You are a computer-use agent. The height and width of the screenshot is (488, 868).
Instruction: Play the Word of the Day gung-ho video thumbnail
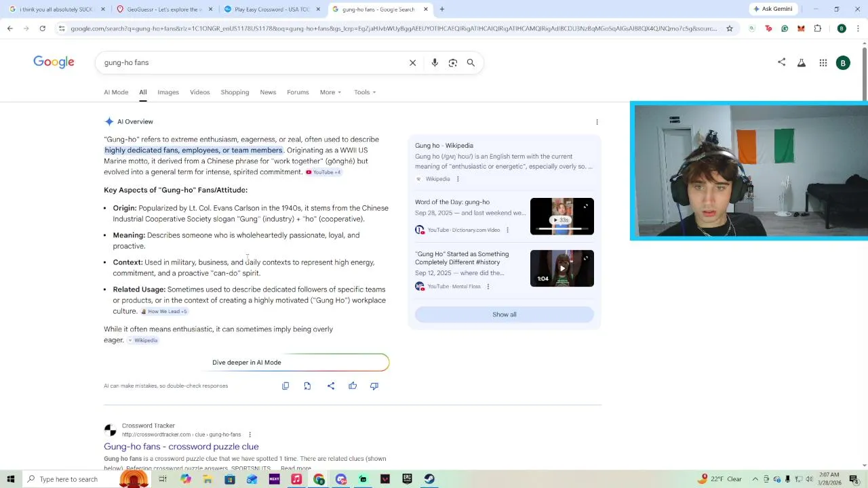(x=562, y=217)
